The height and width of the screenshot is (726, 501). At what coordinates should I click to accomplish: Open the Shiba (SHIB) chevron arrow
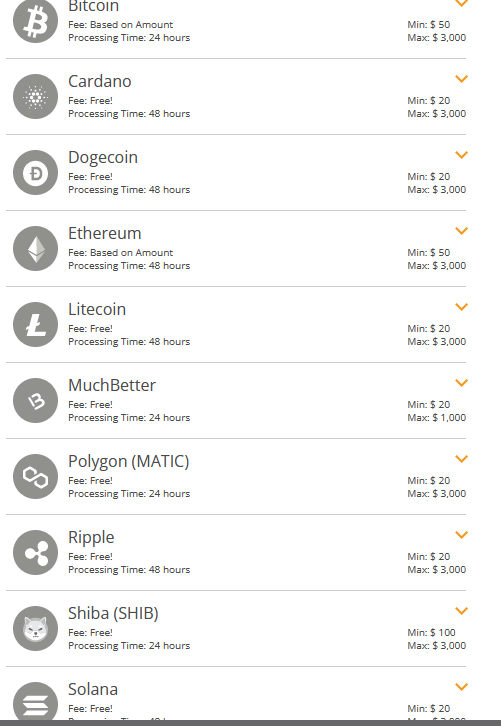(462, 610)
